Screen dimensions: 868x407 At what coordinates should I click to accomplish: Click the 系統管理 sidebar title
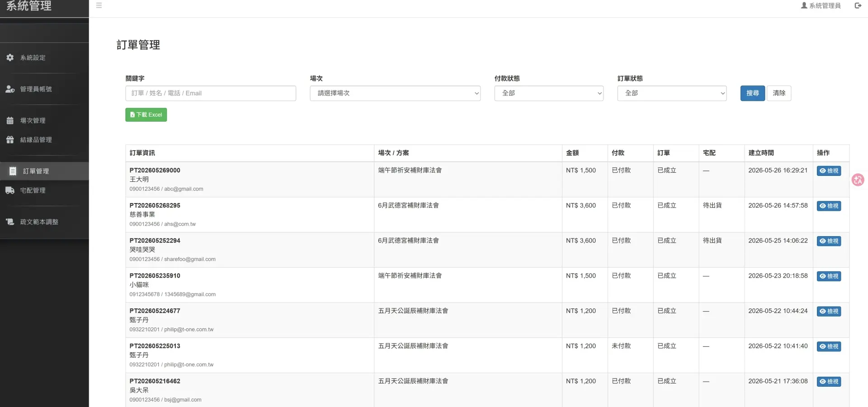point(28,6)
